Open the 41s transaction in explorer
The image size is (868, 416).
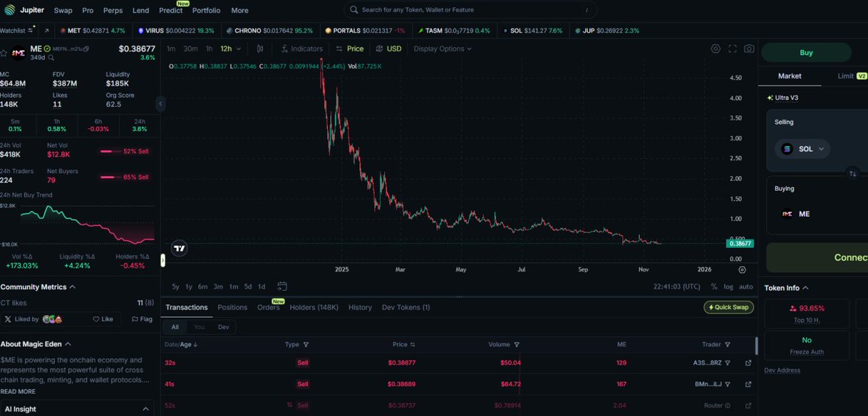[x=749, y=384]
